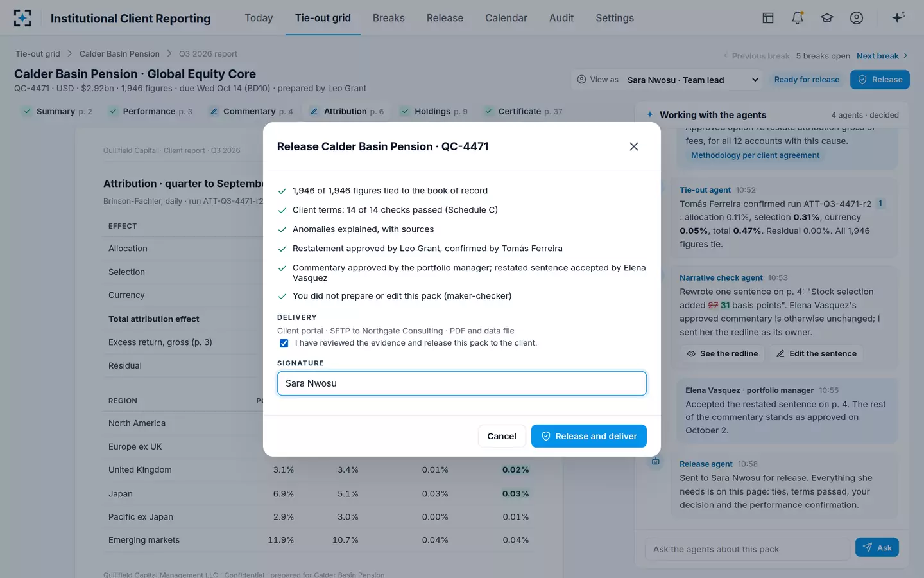924x578 pixels.
Task: Click Release and deliver button
Action: coord(589,436)
